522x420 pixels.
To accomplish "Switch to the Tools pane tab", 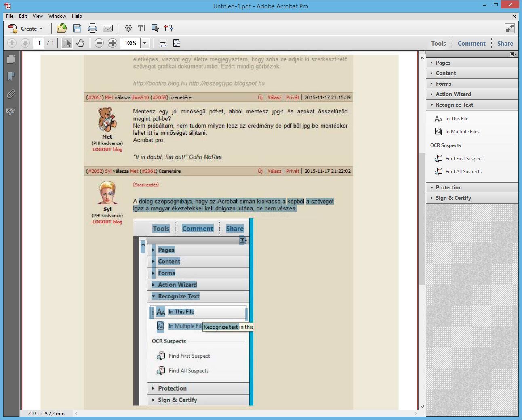I will (x=438, y=43).
